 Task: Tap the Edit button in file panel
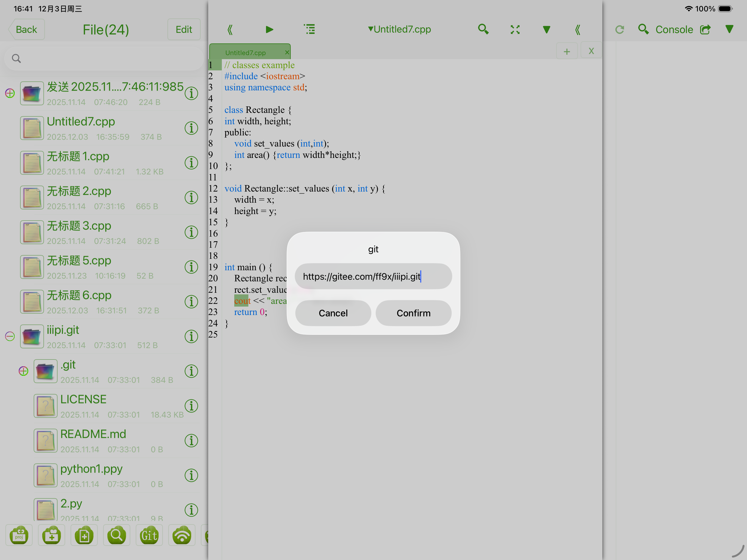coord(184,30)
